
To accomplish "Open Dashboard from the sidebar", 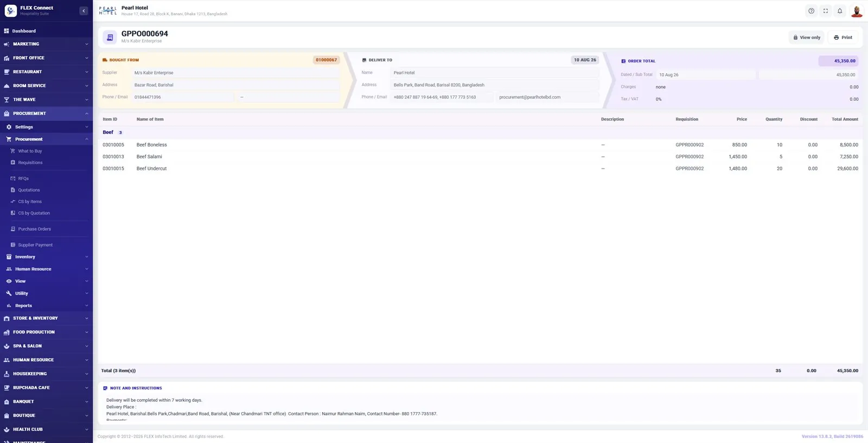I will click(x=46, y=31).
